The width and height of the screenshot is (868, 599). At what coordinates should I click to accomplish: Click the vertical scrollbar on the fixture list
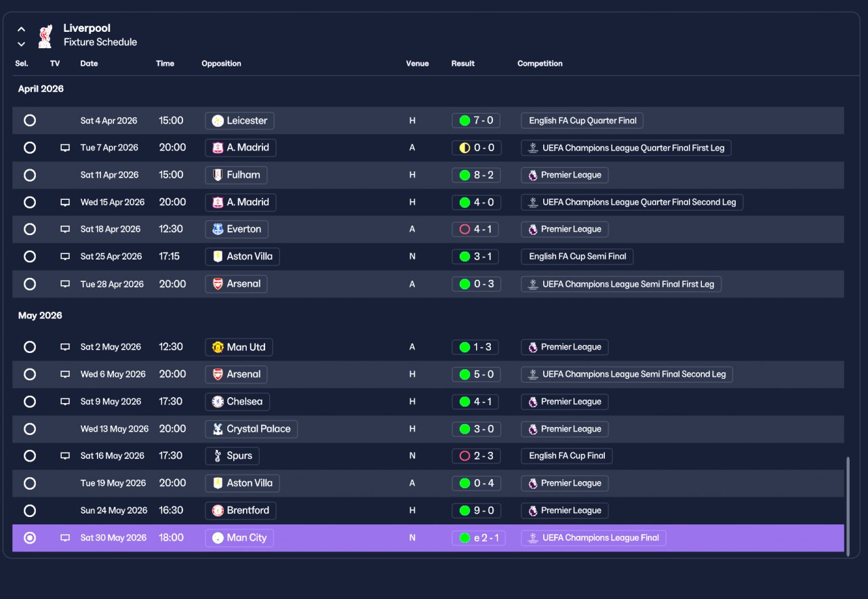click(848, 506)
